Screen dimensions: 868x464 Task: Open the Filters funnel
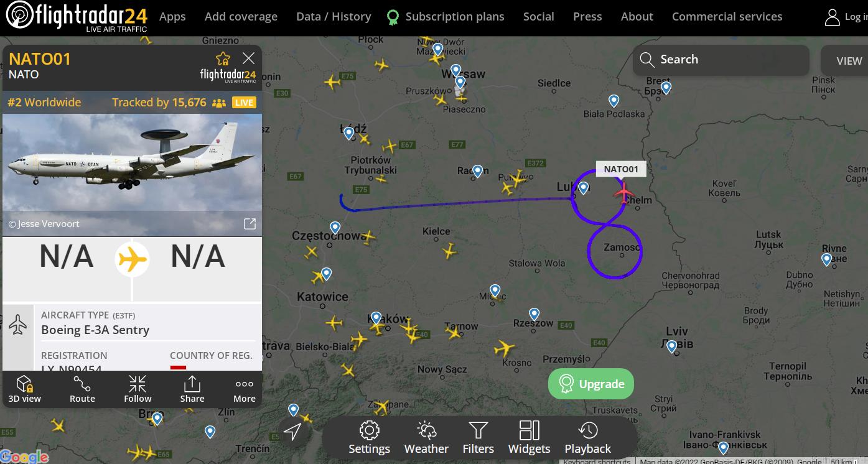478,438
